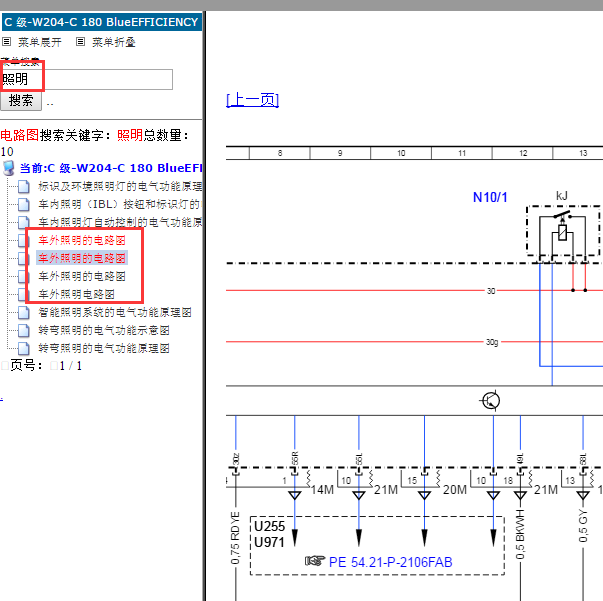Screen dimensions: 603x601
Task: Click the 菜单折叠 collapse-menu icon
Action: click(x=80, y=42)
